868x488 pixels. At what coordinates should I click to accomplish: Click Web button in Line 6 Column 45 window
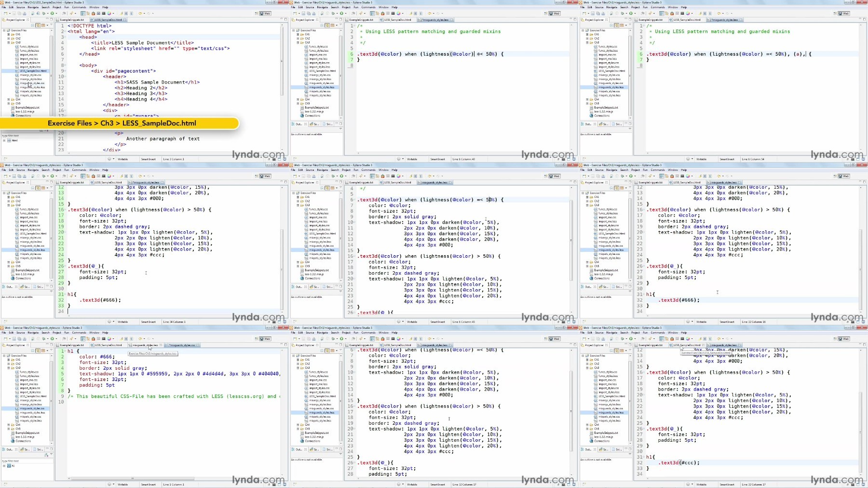coord(556,176)
